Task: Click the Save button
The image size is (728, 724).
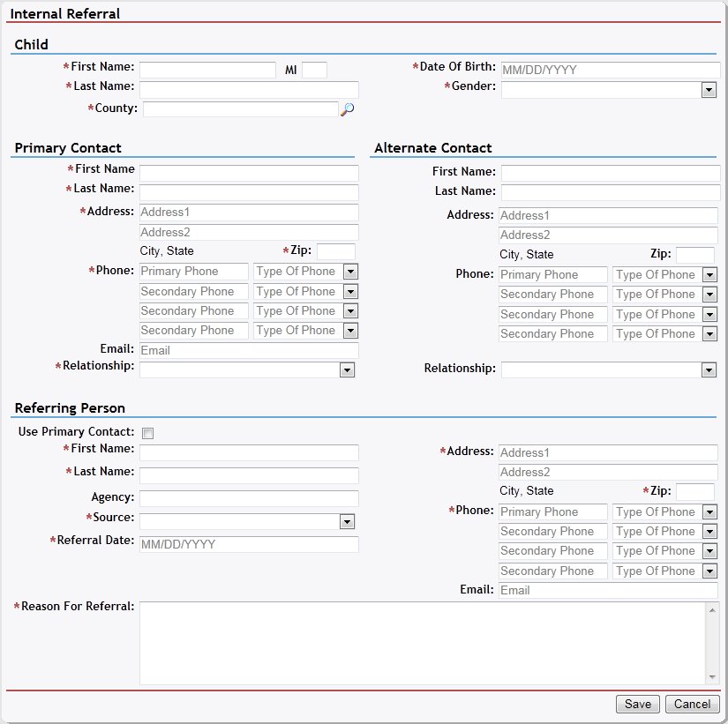Action: [x=637, y=704]
